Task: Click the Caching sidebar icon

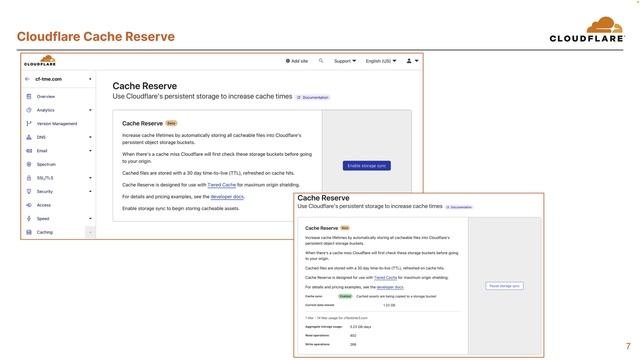Action: (29, 232)
